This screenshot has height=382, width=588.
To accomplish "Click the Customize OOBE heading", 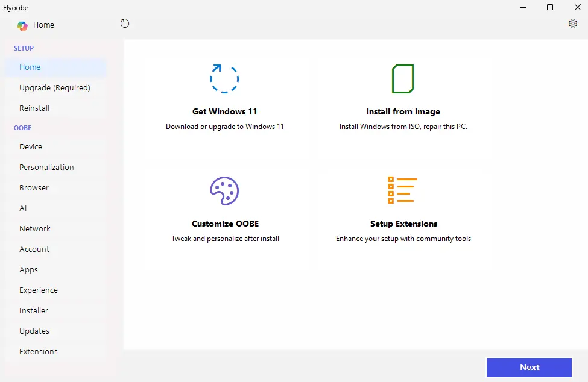I will pos(225,224).
